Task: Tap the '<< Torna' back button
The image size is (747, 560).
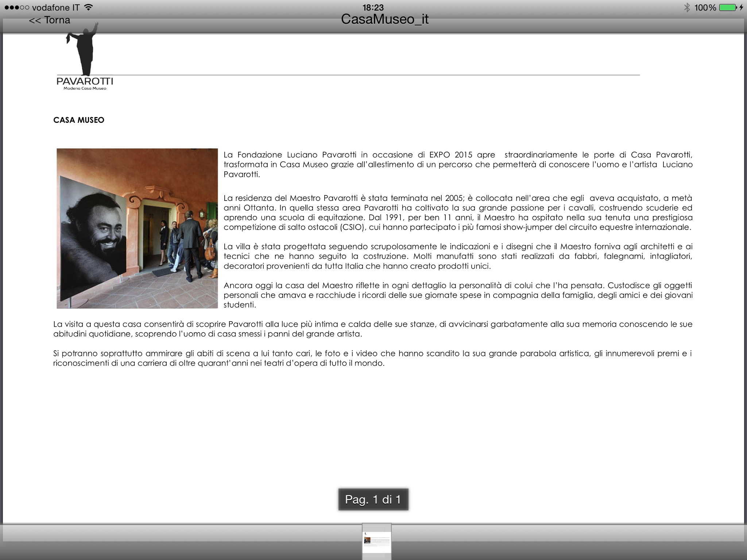Action: [x=49, y=20]
